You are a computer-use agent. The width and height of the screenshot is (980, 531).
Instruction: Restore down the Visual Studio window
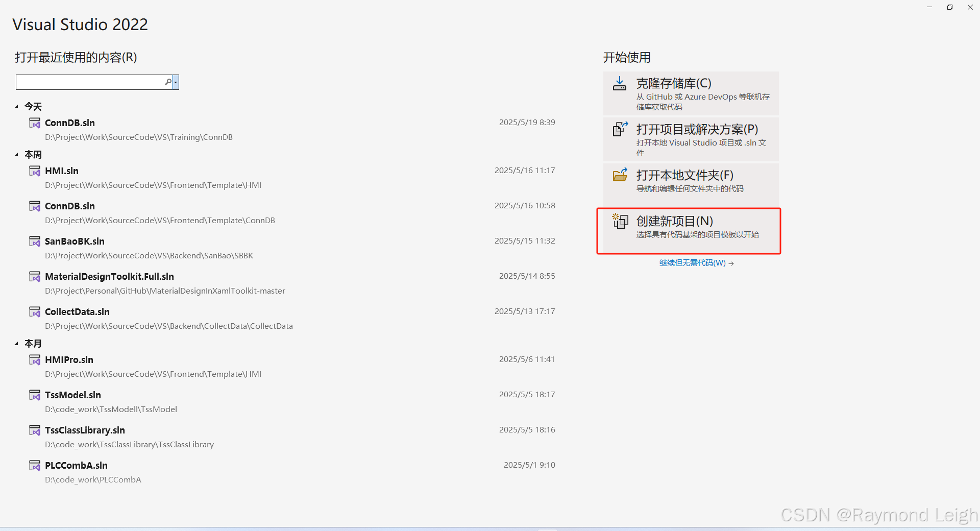point(950,7)
